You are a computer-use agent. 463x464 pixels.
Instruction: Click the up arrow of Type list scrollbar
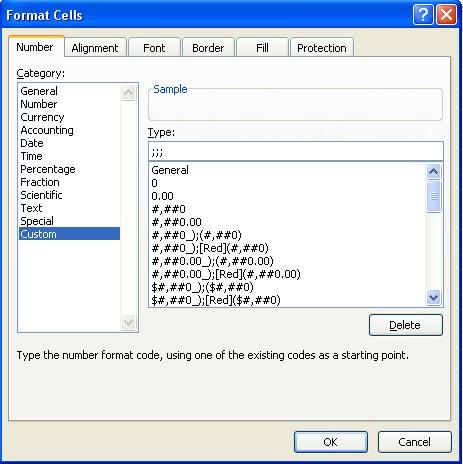click(433, 172)
